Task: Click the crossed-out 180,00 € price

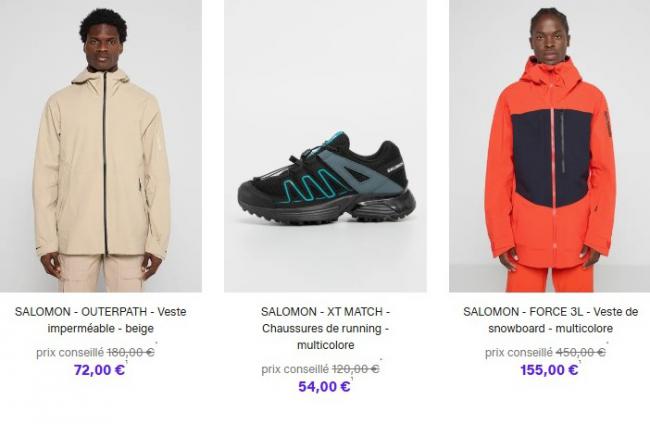Action: 131,353
